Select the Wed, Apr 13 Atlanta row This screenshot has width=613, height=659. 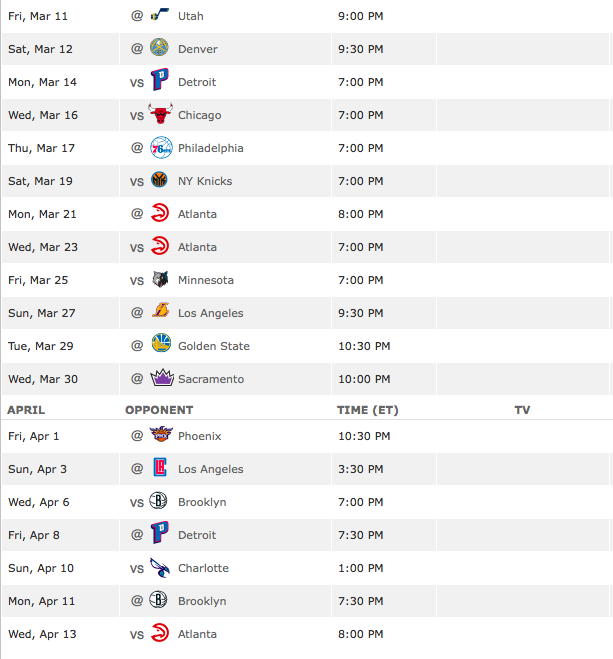tap(306, 634)
